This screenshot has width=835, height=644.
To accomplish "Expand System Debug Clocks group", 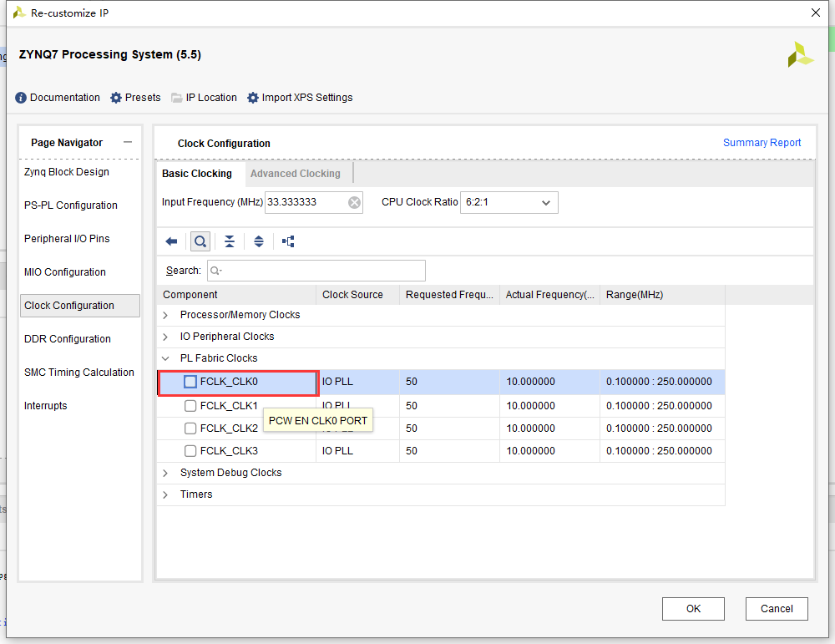I will [165, 473].
